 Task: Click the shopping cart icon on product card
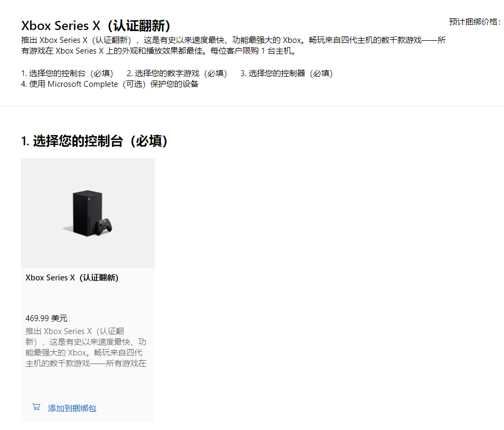[x=36, y=407]
